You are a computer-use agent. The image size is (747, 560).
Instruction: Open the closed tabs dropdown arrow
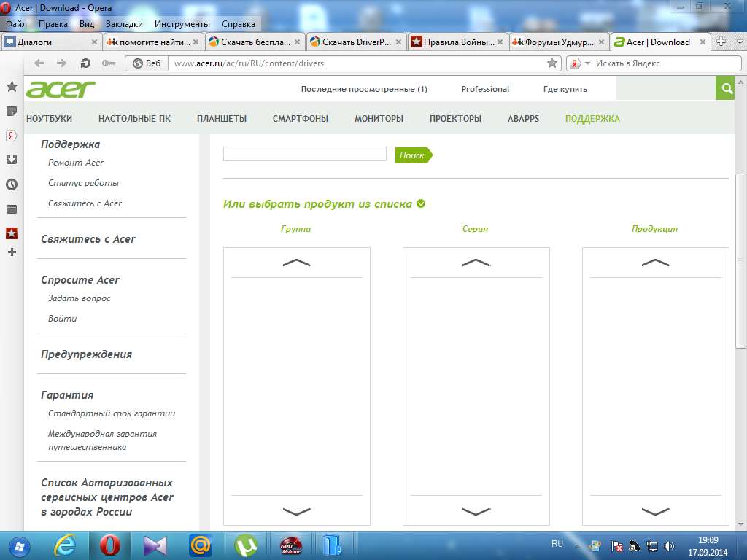coord(740,42)
